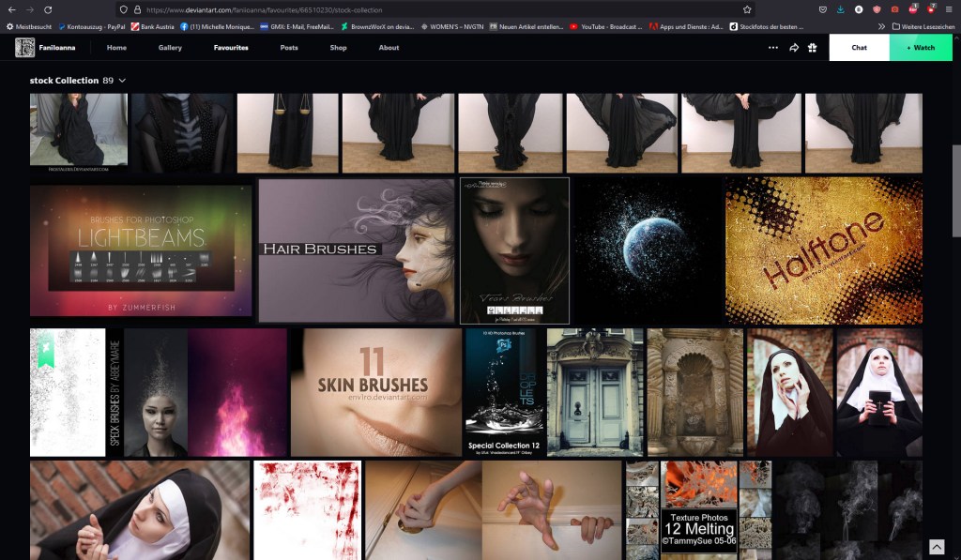Switch to the Gallery tab

(170, 47)
